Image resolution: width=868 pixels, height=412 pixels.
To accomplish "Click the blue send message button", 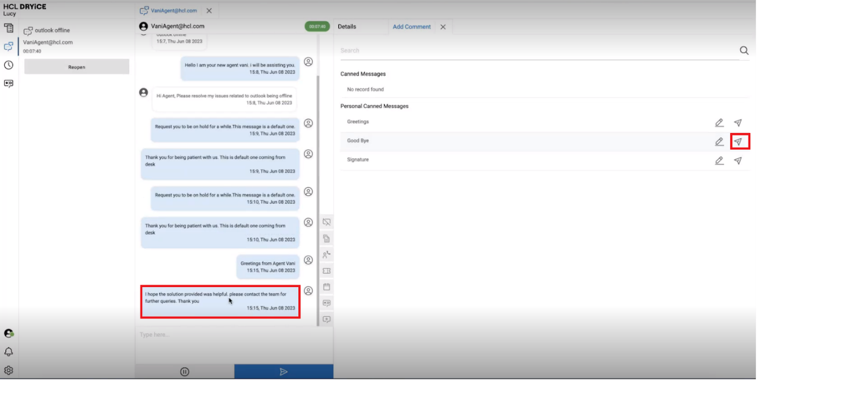I will pos(284,371).
